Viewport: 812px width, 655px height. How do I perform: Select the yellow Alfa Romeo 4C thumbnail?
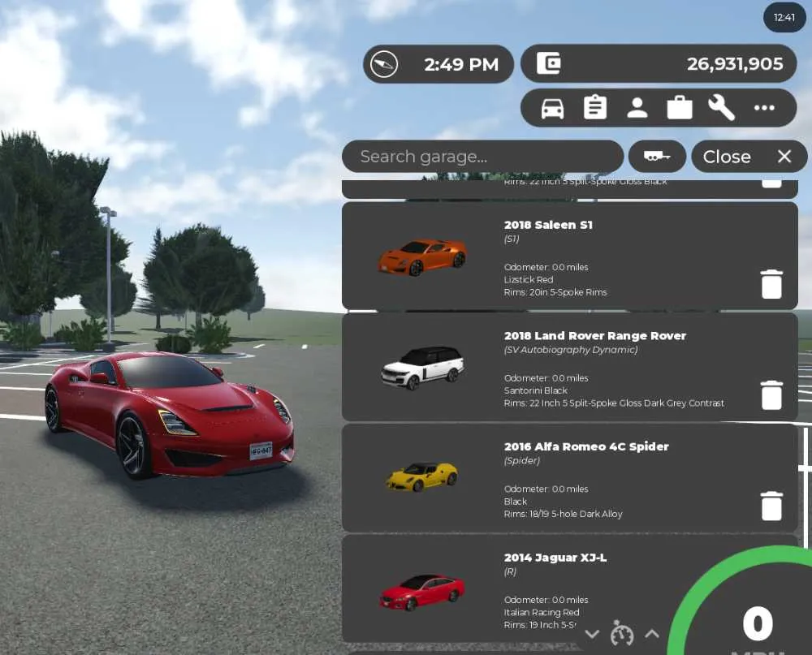(421, 476)
